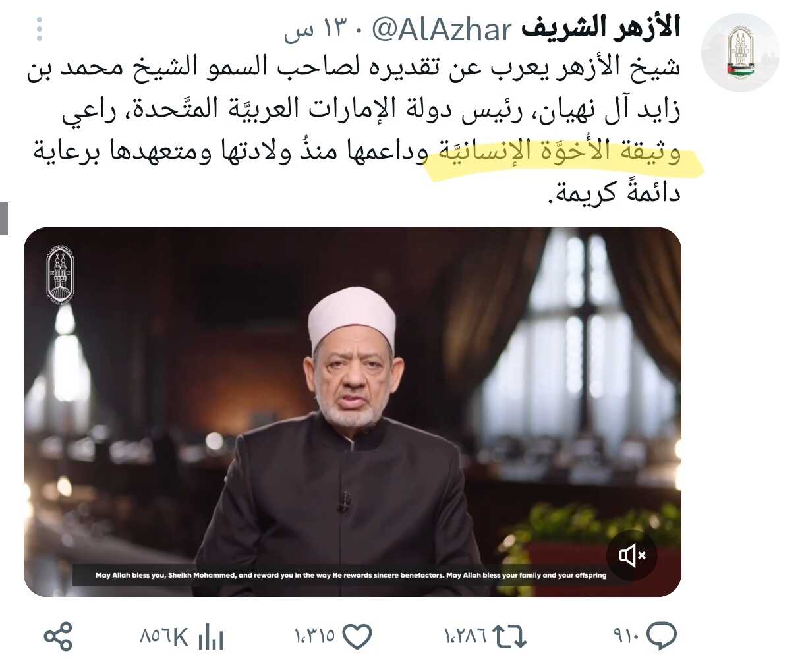Image resolution: width=804 pixels, height=672 pixels.
Task: Click the share icon below video
Action: (x=58, y=636)
